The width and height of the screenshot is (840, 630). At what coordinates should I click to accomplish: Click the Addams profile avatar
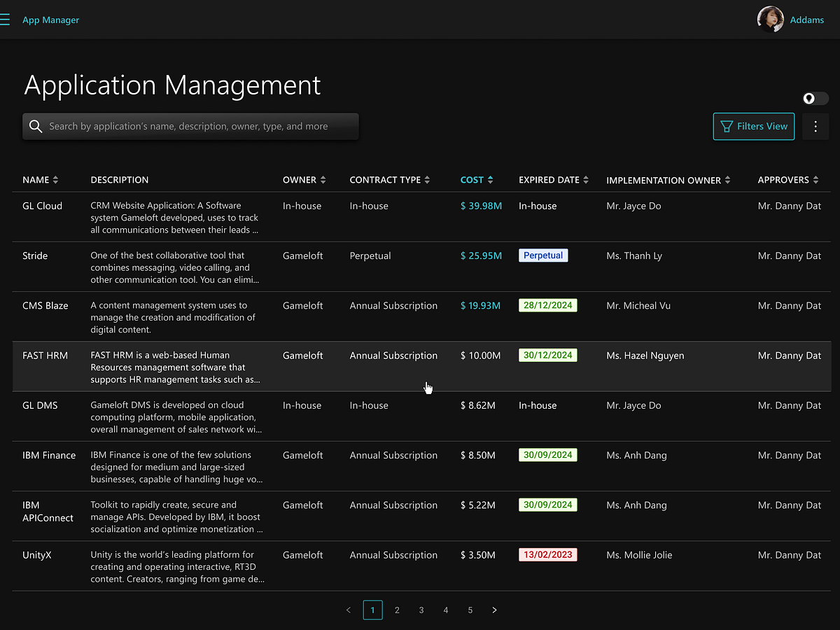[x=770, y=20]
